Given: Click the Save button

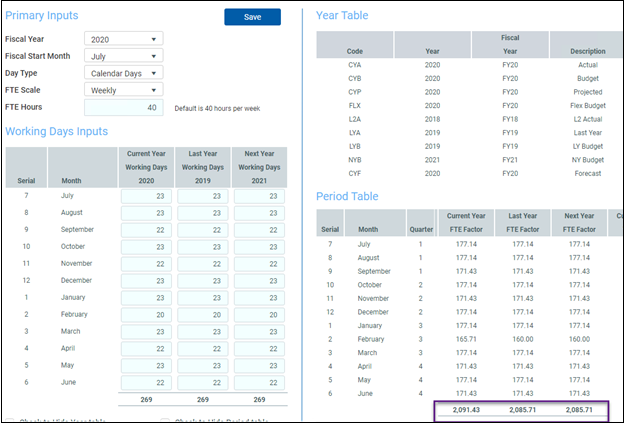Looking at the screenshot, I should point(252,17).
